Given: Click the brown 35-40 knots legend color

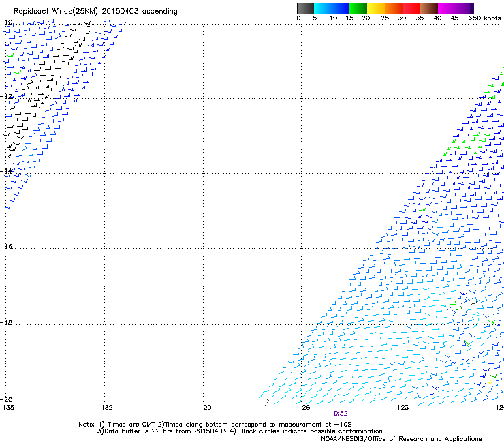Looking at the screenshot, I should [x=429, y=8].
